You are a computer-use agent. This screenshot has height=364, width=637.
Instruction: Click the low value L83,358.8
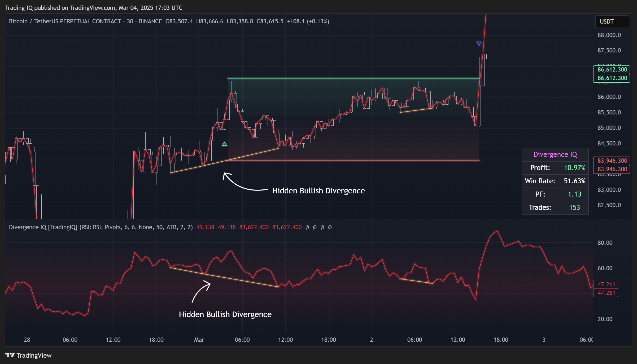click(240, 21)
